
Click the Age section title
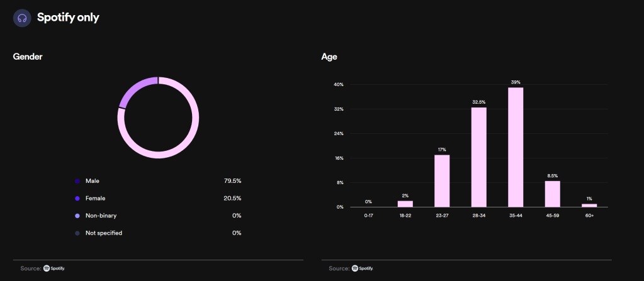pyautogui.click(x=329, y=57)
